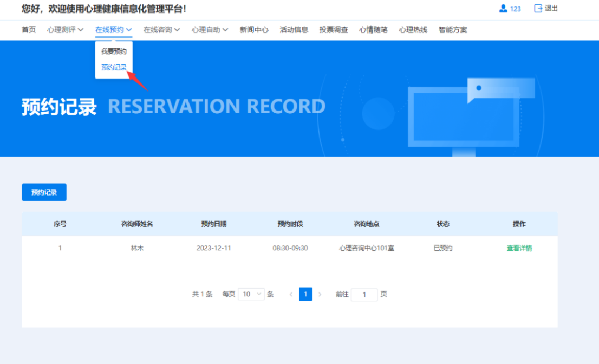The image size is (599, 364).
Task: Open the 心情随笔 page
Action: point(373,30)
